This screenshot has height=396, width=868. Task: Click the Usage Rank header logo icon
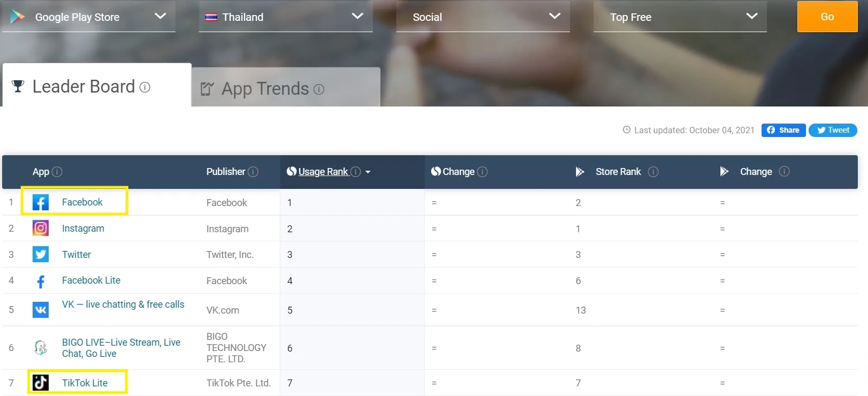pyautogui.click(x=291, y=171)
